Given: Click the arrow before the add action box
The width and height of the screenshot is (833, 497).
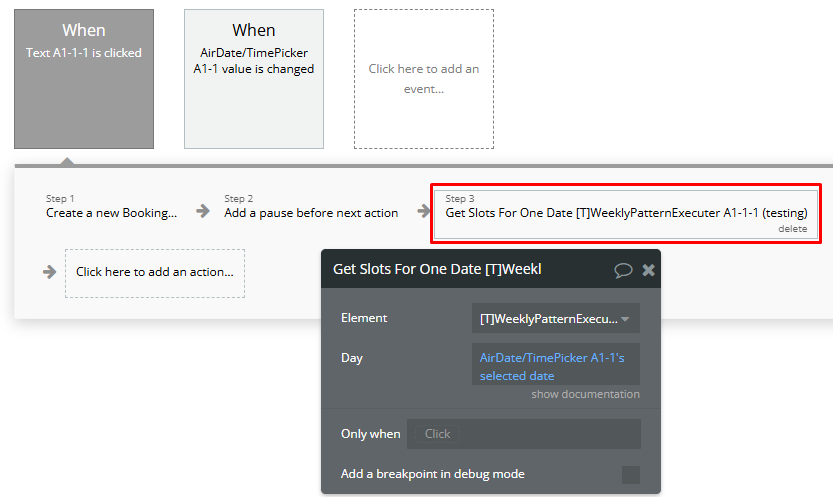Looking at the screenshot, I should coord(49,272).
